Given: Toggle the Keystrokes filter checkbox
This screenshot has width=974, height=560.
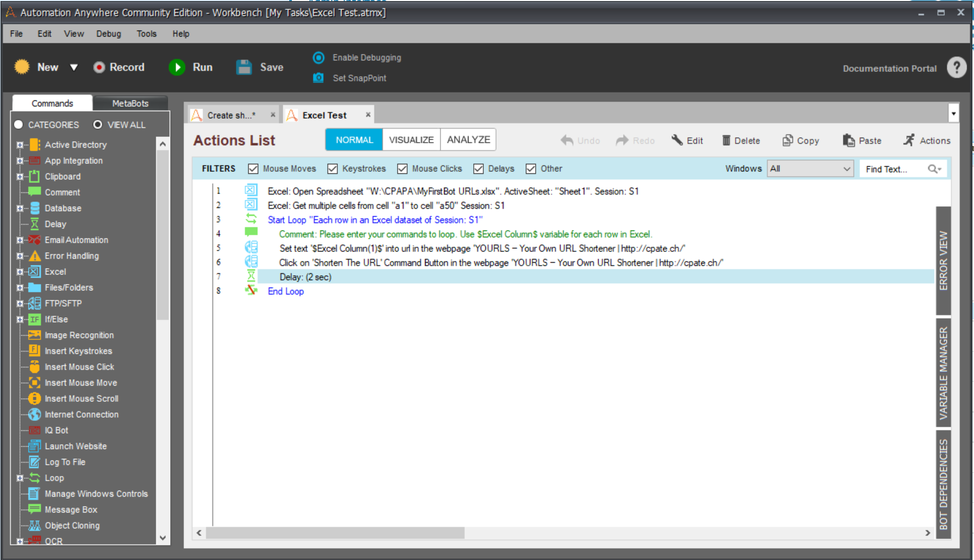Looking at the screenshot, I should point(333,169).
